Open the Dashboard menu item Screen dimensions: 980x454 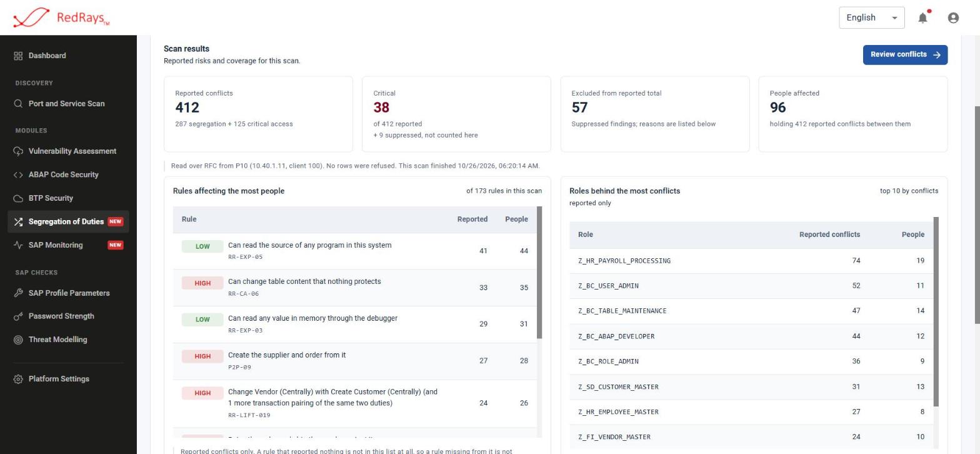click(x=68, y=56)
